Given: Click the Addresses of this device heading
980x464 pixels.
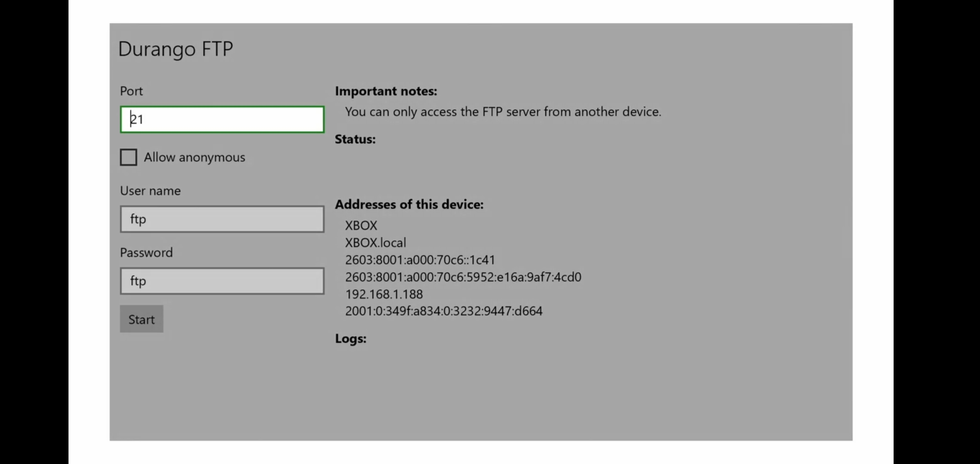Looking at the screenshot, I should point(409,205).
